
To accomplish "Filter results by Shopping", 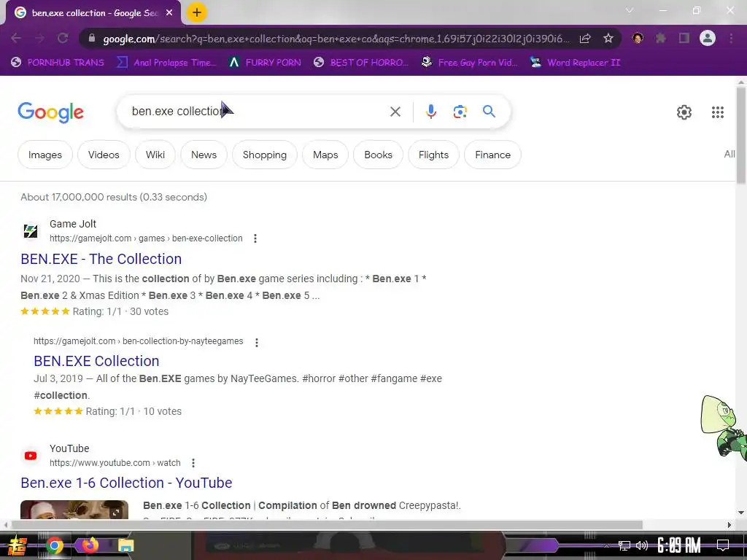I will (265, 155).
